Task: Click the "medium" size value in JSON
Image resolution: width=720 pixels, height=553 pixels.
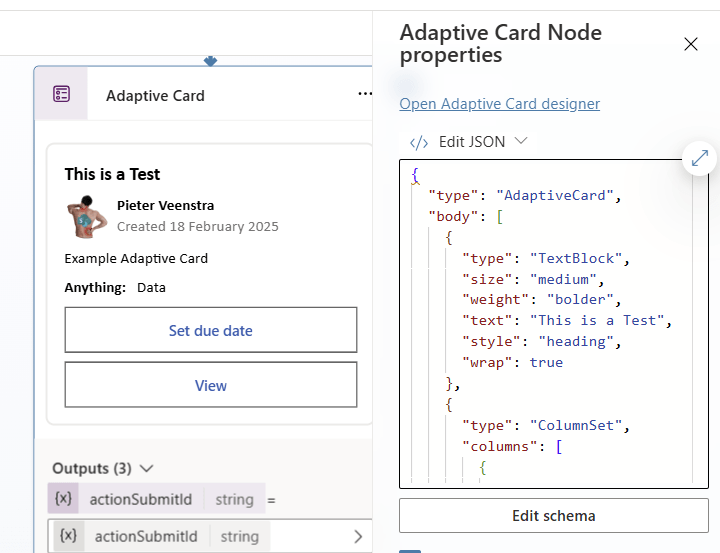Action: click(x=563, y=279)
